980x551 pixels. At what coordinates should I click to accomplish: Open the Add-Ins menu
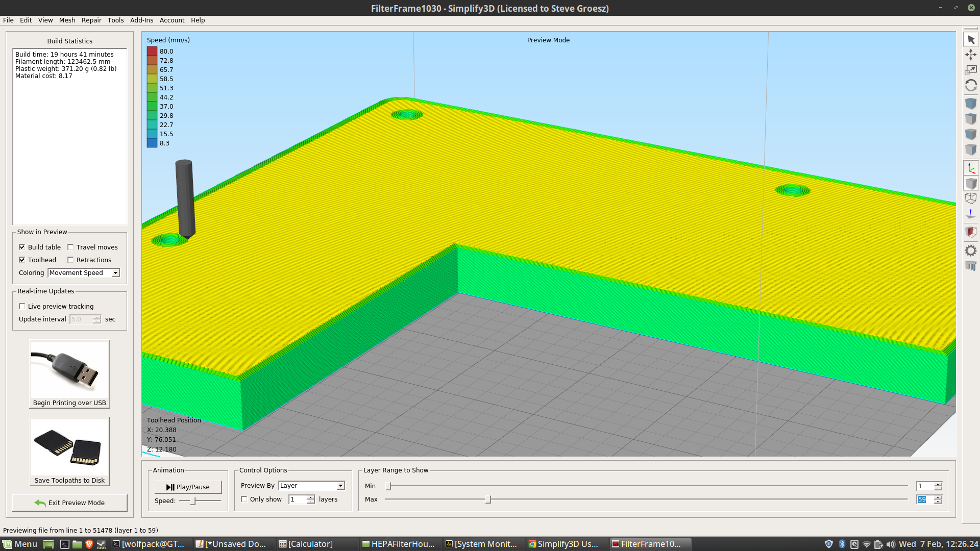point(141,20)
